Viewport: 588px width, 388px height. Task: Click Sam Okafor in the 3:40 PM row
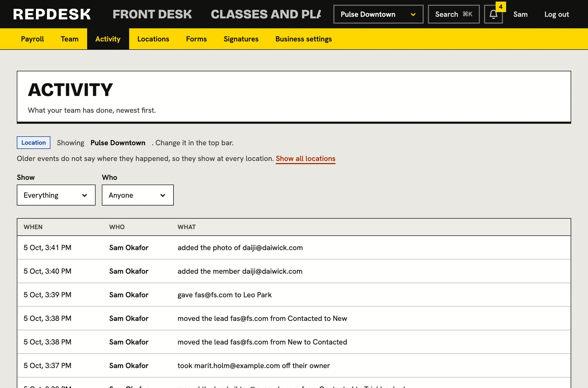coord(129,271)
